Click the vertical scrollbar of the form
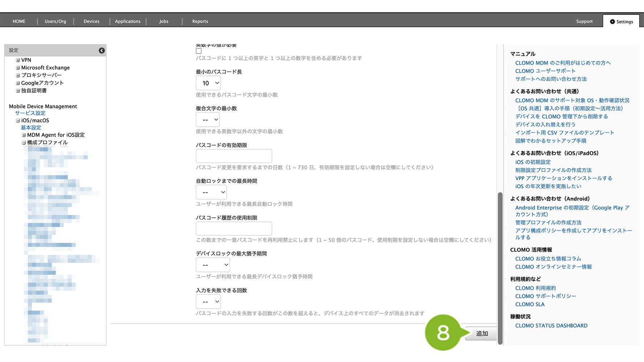Viewport: 644px width, 362px height. coord(500,268)
